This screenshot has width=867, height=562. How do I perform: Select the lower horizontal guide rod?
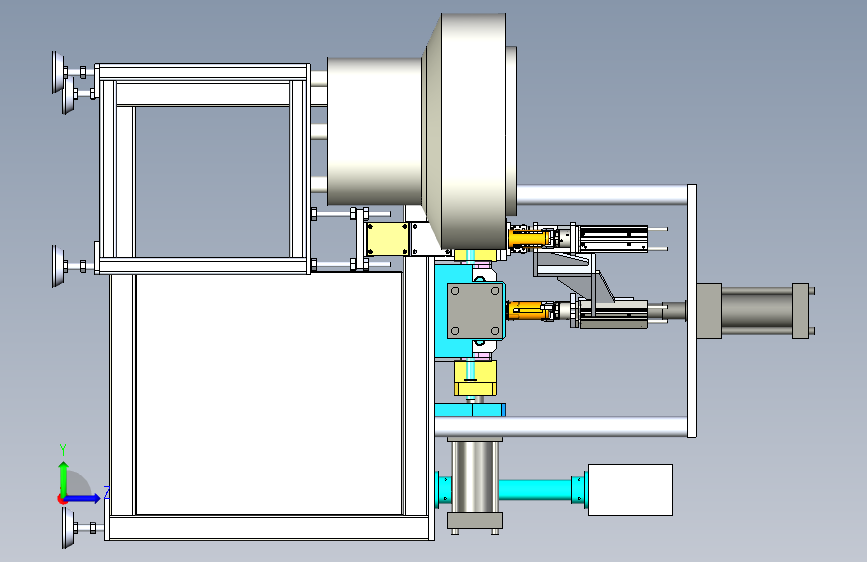[x=561, y=427]
